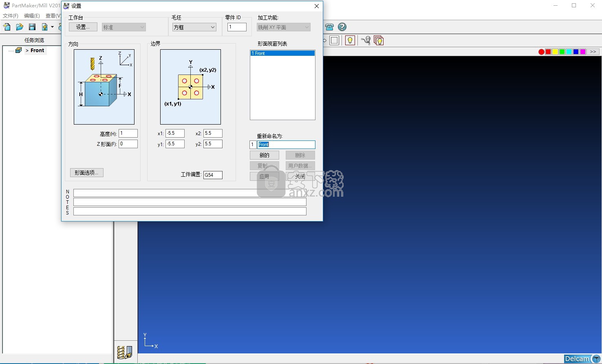Click the y2 boundary field
This screenshot has height=364, width=602.
(213, 144)
